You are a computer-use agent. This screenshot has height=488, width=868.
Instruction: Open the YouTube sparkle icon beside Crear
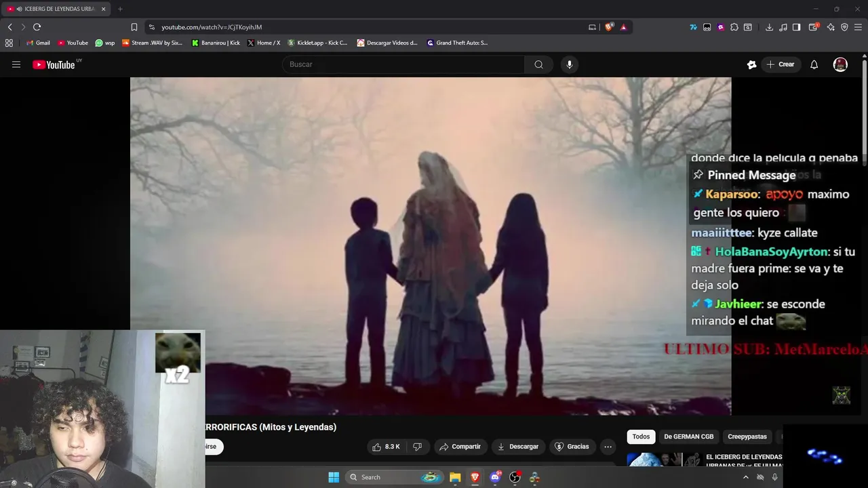(751, 64)
